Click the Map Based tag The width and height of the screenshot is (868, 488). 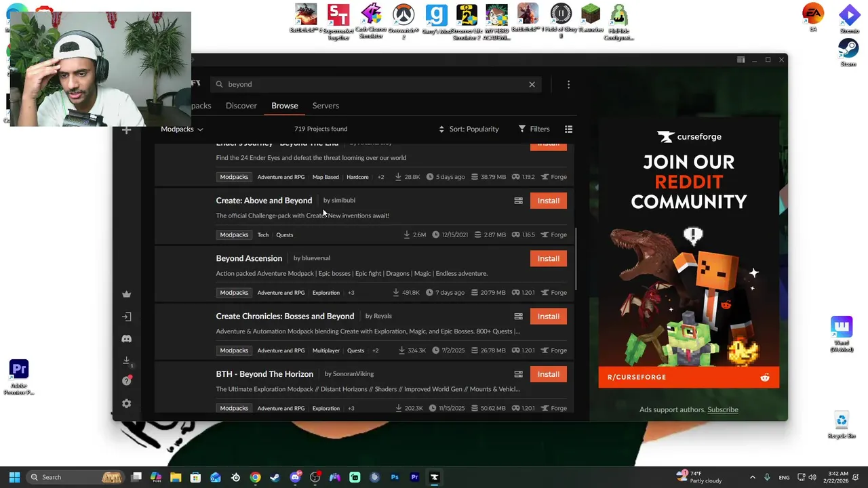[325, 177]
